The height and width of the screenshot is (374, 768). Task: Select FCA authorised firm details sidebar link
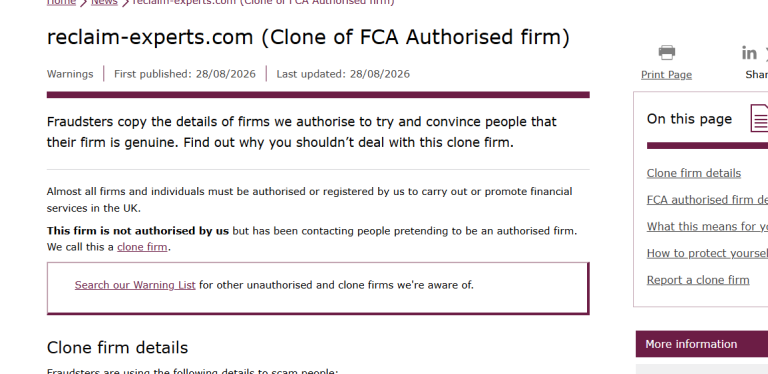[707, 200]
